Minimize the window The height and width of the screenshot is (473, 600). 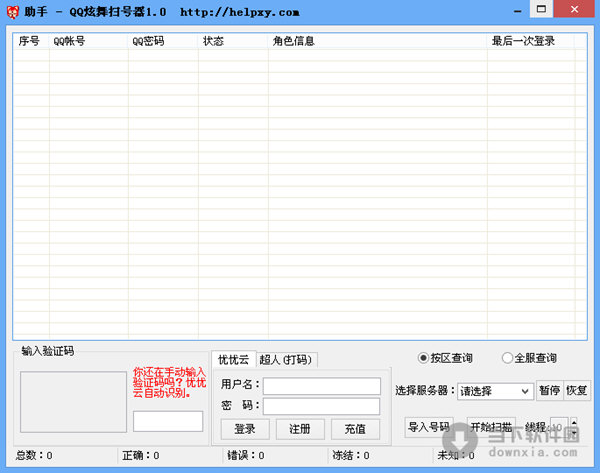pos(517,10)
